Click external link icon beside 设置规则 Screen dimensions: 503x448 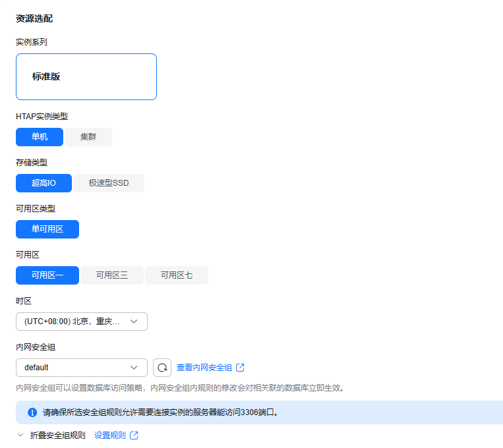134,435
